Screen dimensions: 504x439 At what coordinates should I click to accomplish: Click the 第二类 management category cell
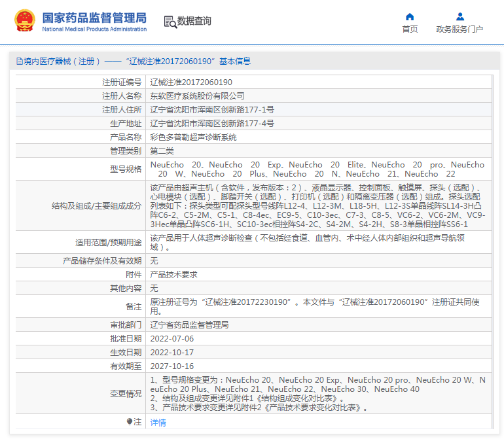click(x=163, y=150)
